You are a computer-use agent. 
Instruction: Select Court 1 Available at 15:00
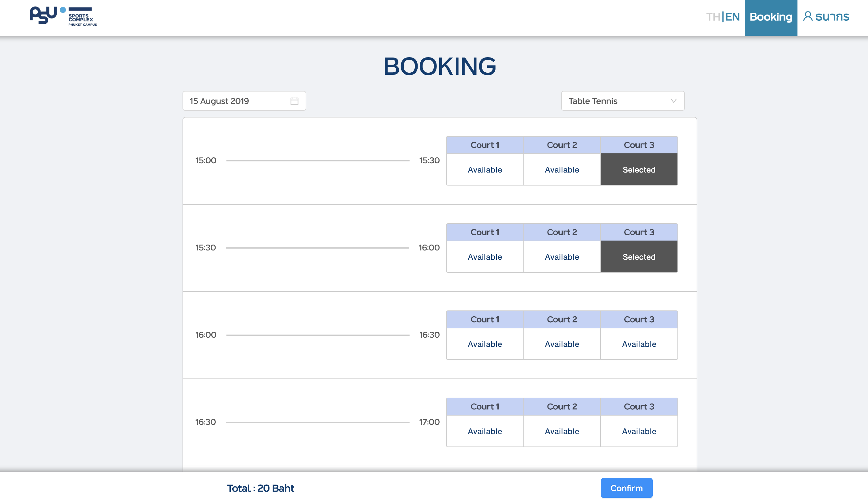click(485, 170)
